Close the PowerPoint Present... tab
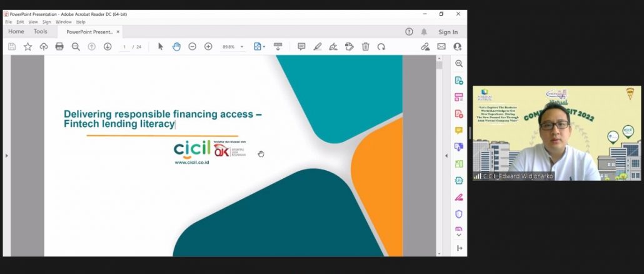This screenshot has width=644, height=274. coord(118,32)
